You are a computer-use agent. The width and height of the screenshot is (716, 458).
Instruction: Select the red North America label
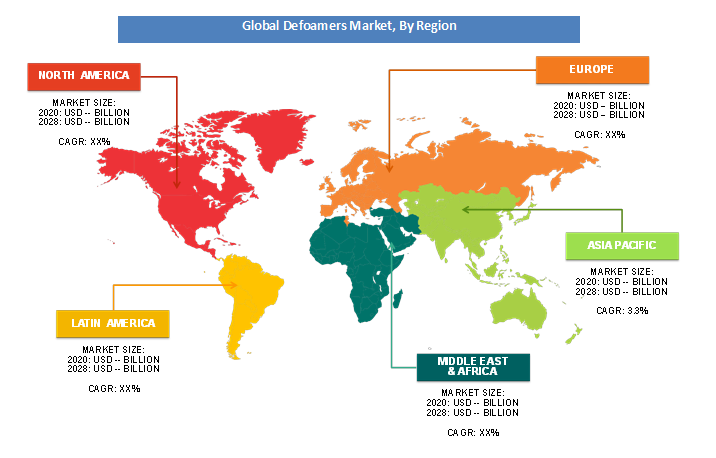(84, 75)
